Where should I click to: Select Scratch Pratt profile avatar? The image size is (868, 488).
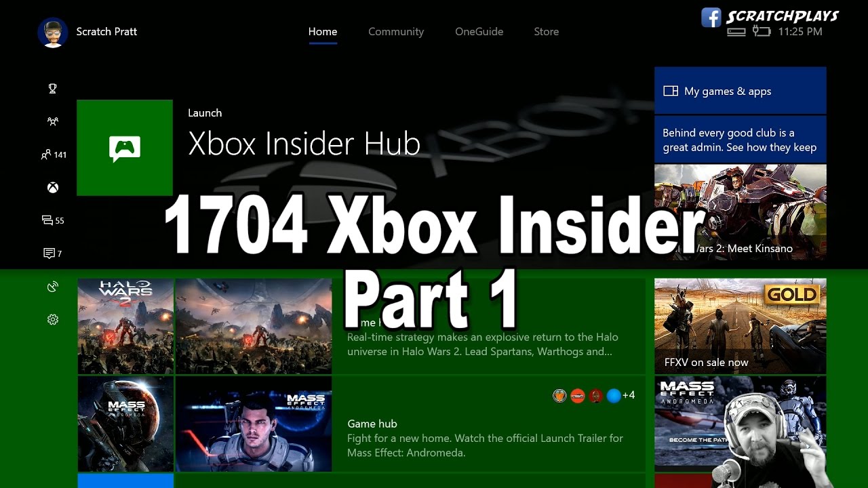tap(53, 32)
